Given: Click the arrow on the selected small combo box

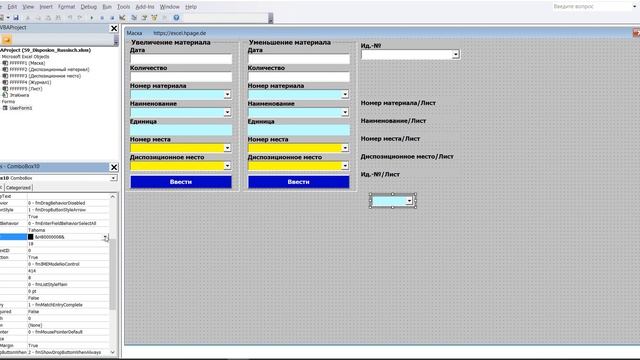Looking at the screenshot, I should (409, 201).
